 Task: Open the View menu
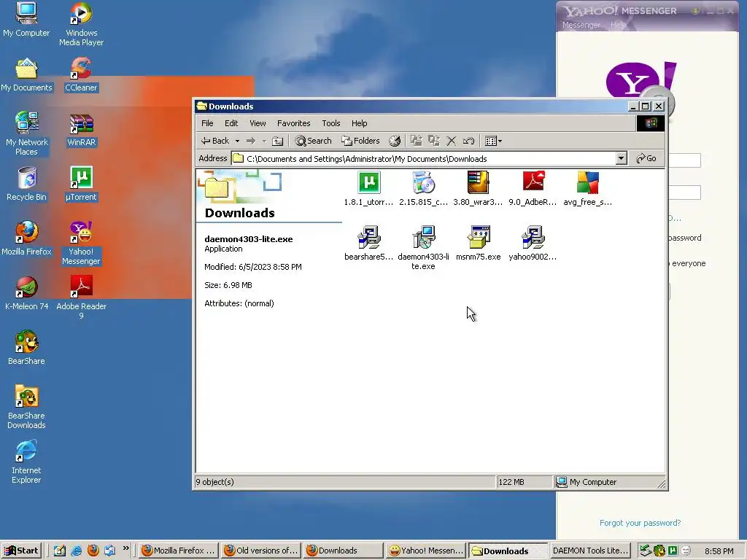tap(258, 123)
